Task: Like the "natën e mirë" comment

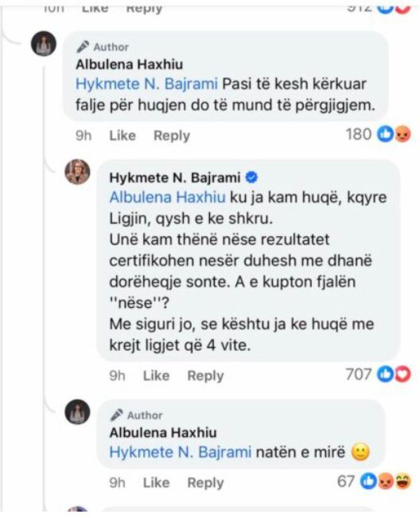Action: pyautogui.click(x=156, y=483)
